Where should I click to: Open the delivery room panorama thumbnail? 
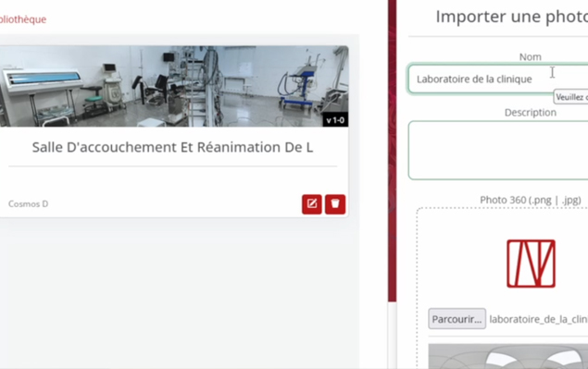pos(174,86)
